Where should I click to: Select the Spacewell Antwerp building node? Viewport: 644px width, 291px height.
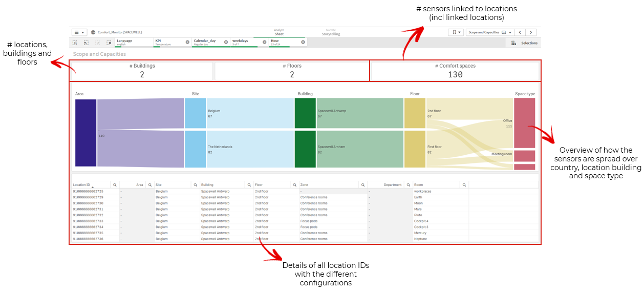(305, 113)
